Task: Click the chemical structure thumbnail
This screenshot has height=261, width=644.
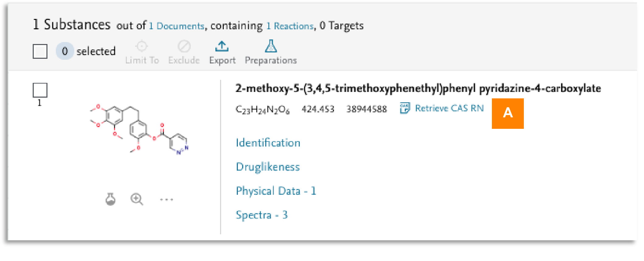Action: pos(139,129)
